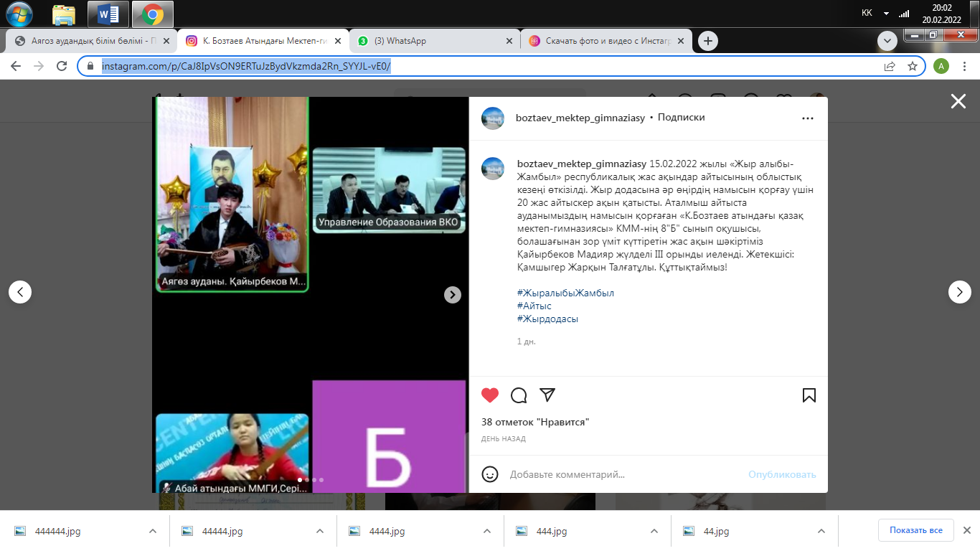The image size is (980, 551).
Task: Go to previous post with left arrow
Action: [20, 292]
